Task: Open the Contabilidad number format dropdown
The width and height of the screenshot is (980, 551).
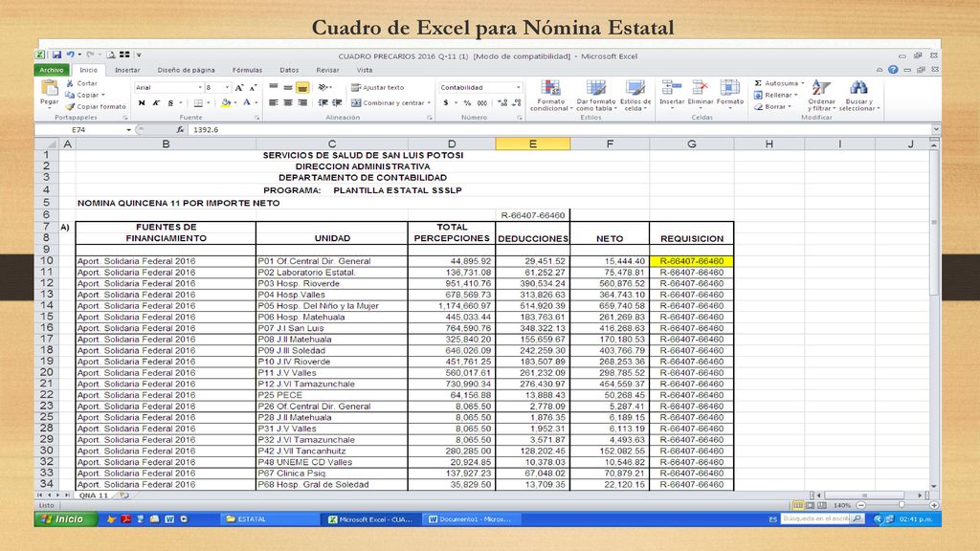Action: (518, 88)
